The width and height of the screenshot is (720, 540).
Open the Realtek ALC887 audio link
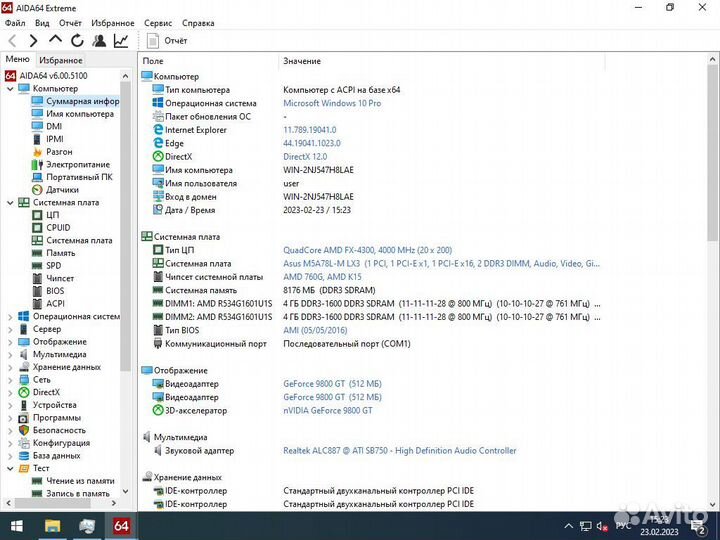[399, 451]
